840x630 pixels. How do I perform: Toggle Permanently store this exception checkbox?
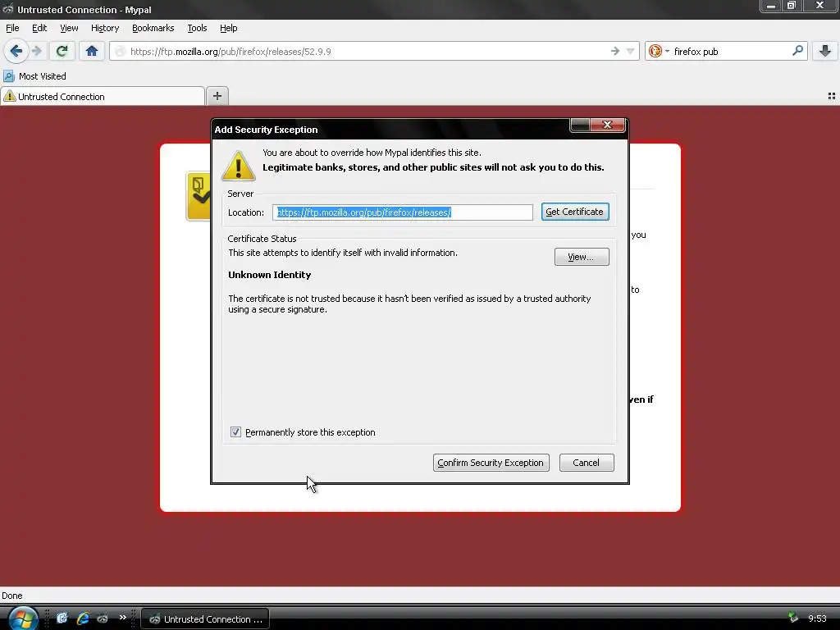tap(235, 432)
